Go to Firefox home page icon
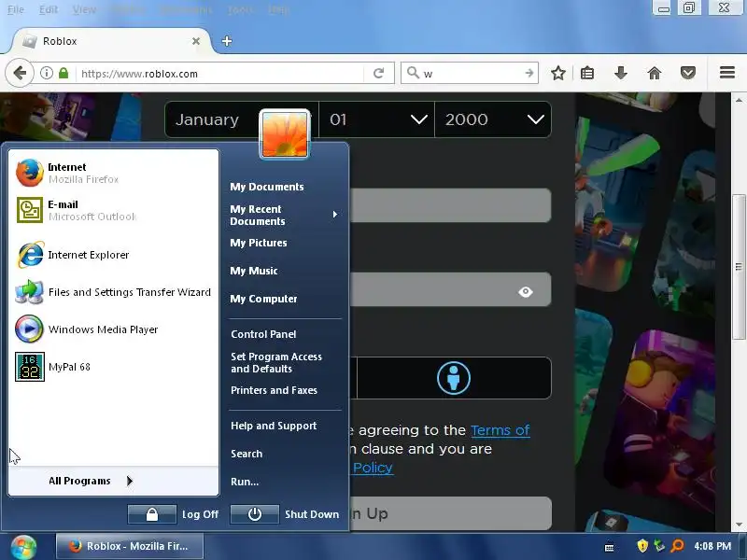Viewport: 747px width, 560px height. pos(655,74)
